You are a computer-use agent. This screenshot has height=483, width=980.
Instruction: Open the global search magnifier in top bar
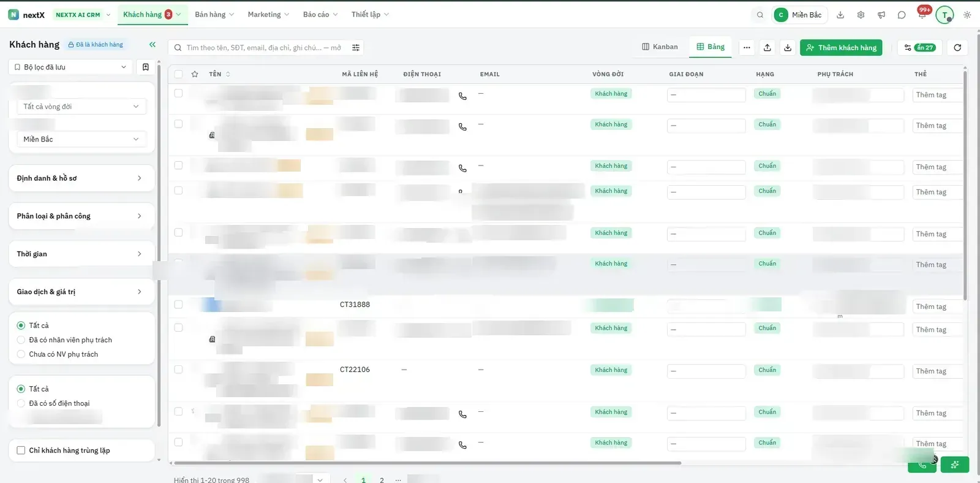coord(760,15)
